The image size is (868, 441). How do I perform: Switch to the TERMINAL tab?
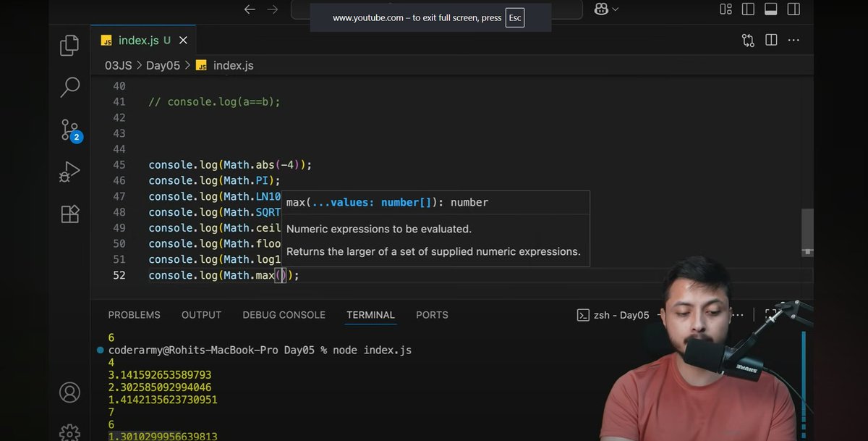pyautogui.click(x=370, y=315)
